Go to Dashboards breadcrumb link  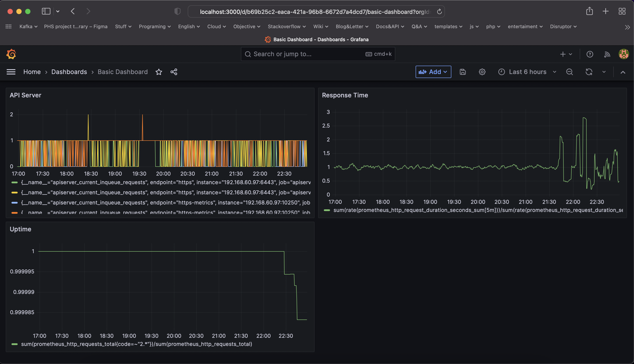click(x=69, y=72)
